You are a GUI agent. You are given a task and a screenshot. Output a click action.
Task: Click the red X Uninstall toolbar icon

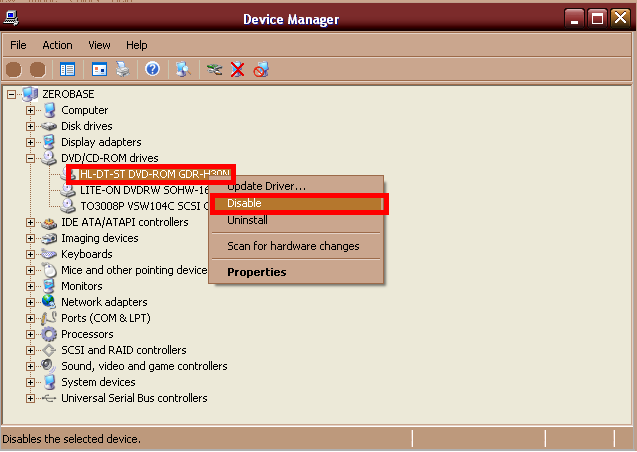(238, 69)
